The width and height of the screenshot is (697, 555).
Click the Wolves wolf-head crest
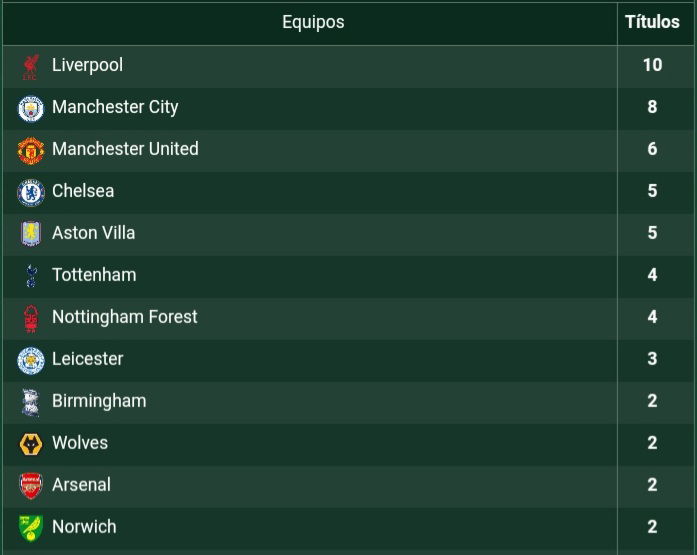point(31,444)
